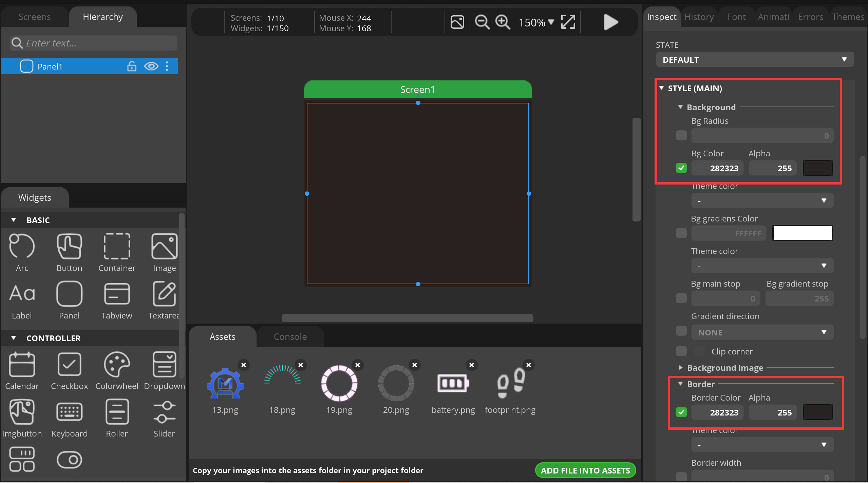Switch to the Errors tab
Image resolution: width=868 pixels, height=483 pixels.
810,17
